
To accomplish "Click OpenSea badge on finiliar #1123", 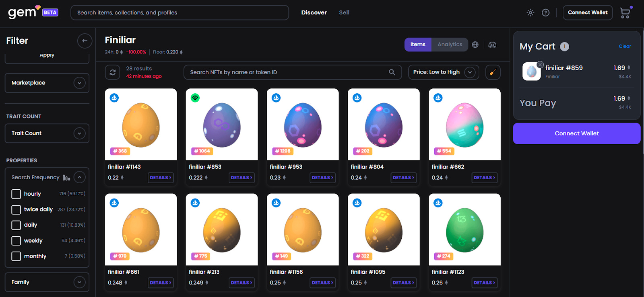I will click(438, 203).
